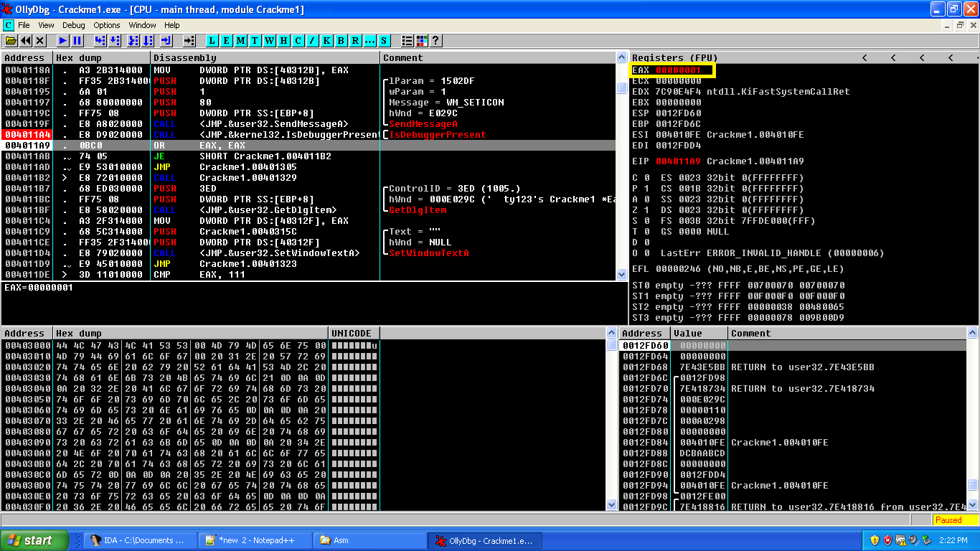
Task: Select the Z flag value in registers
Action: [646, 210]
